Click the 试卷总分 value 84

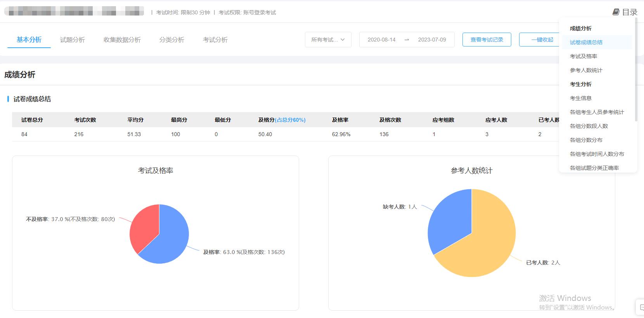pos(24,134)
